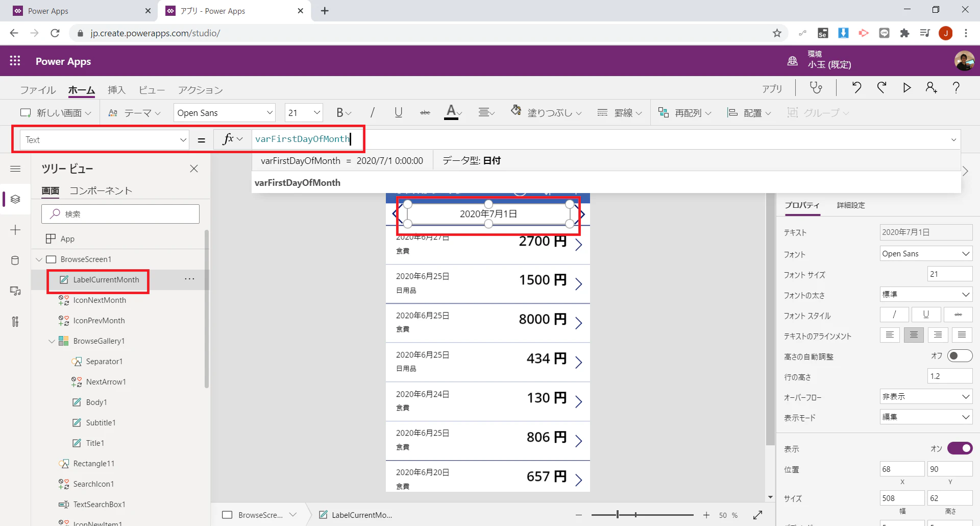The height and width of the screenshot is (526, 980).
Task: Open the Data sources cylinder icon
Action: [x=15, y=260]
